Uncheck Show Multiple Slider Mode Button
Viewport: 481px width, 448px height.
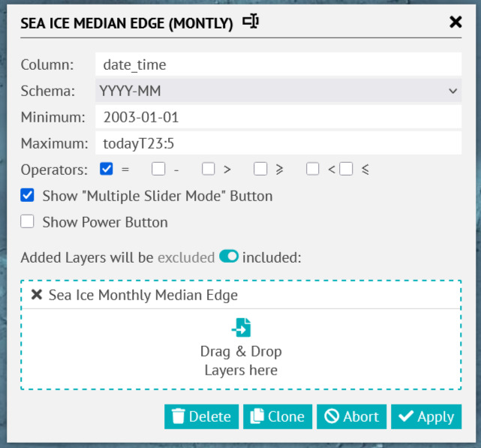(x=27, y=195)
